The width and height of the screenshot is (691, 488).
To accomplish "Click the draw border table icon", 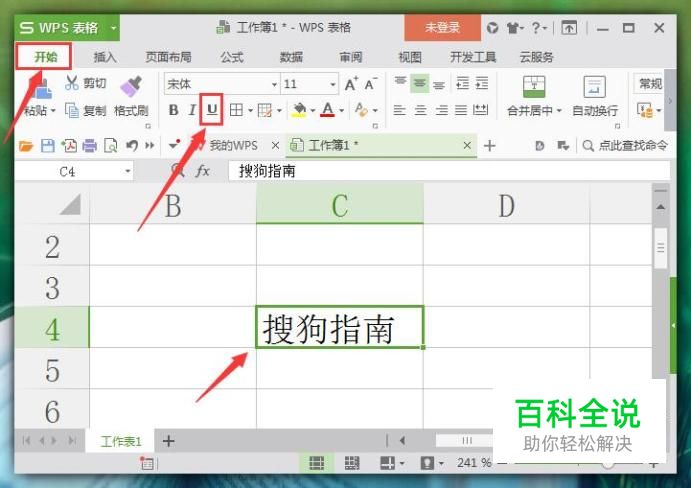I will pyautogui.click(x=264, y=110).
